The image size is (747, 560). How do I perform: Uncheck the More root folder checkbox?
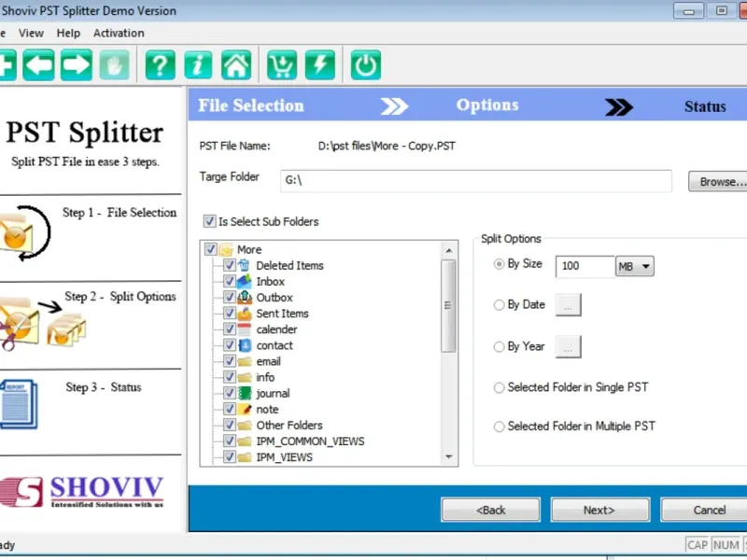tap(211, 249)
